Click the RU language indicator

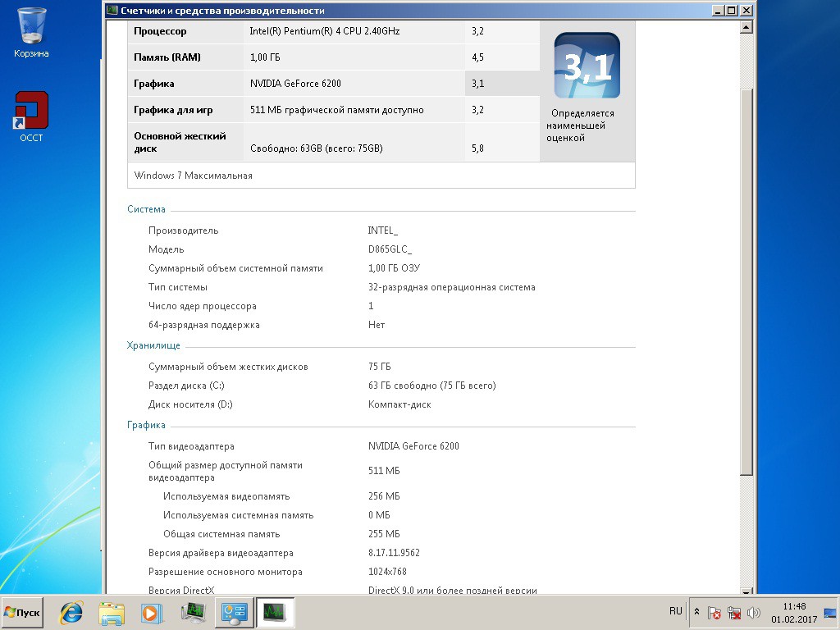(x=676, y=611)
